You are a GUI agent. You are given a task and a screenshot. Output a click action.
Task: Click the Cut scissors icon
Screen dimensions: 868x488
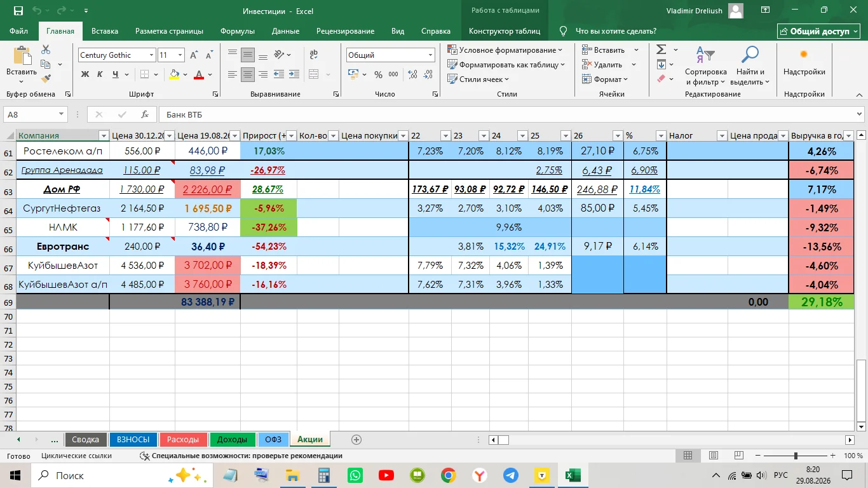[46, 50]
